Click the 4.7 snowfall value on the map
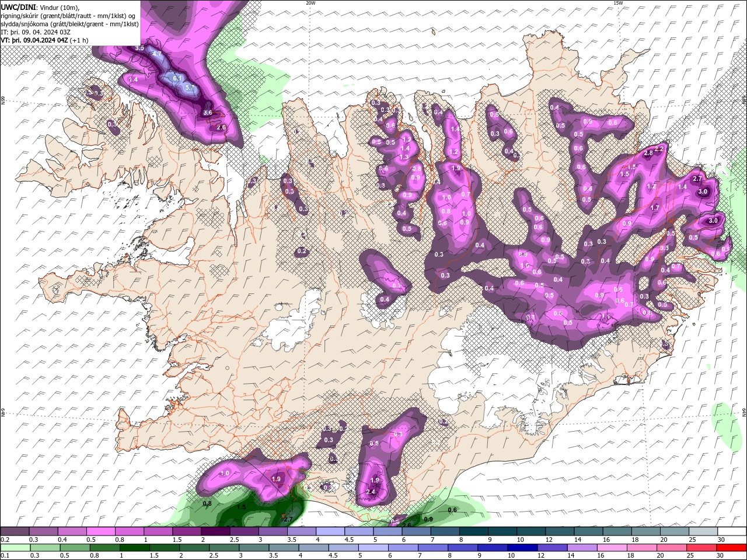The width and height of the screenshot is (747, 560). (156, 54)
